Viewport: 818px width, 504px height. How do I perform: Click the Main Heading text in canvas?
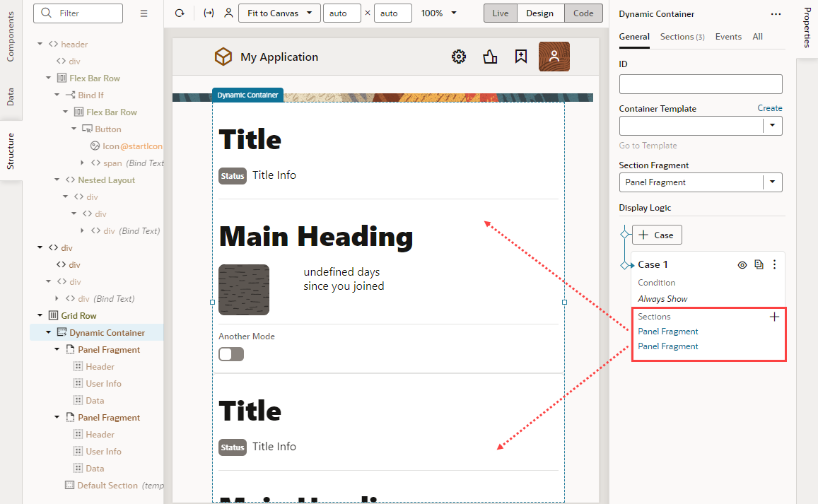(316, 236)
